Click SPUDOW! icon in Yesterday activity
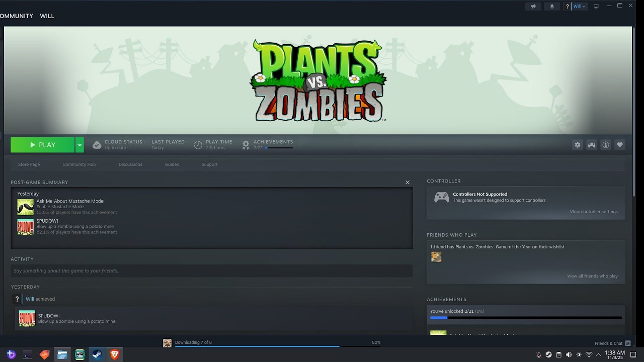 pos(27,318)
